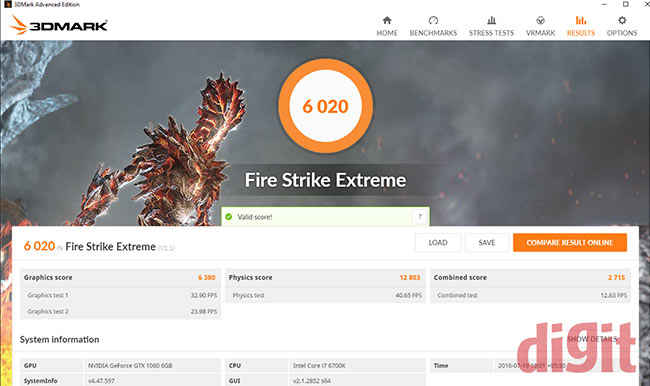Click Compare Result Online button
Viewport: 650px width, 386px height.
tap(570, 243)
